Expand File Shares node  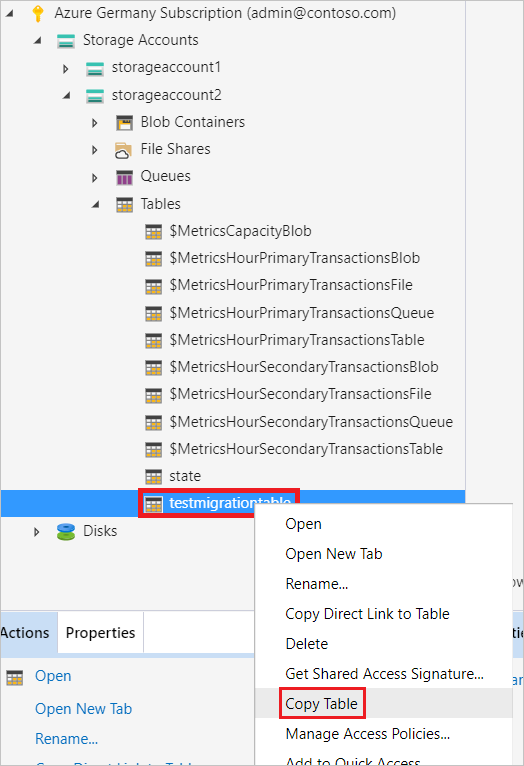coord(95,150)
